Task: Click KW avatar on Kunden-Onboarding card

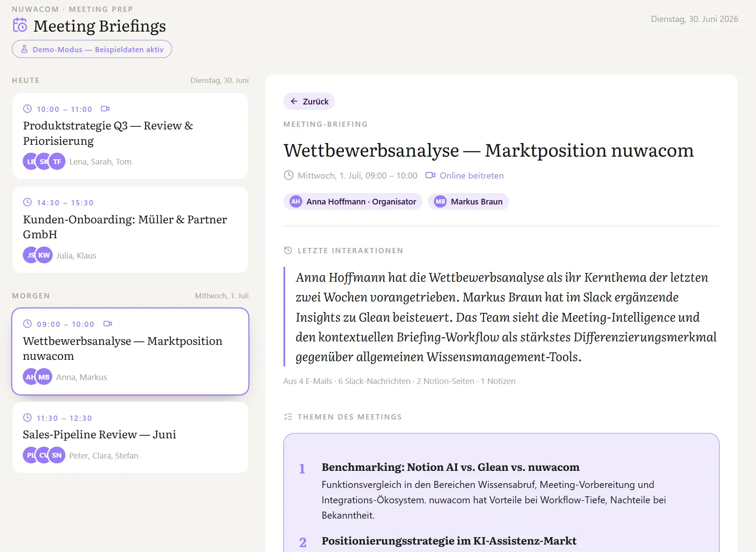Action: 44,255
